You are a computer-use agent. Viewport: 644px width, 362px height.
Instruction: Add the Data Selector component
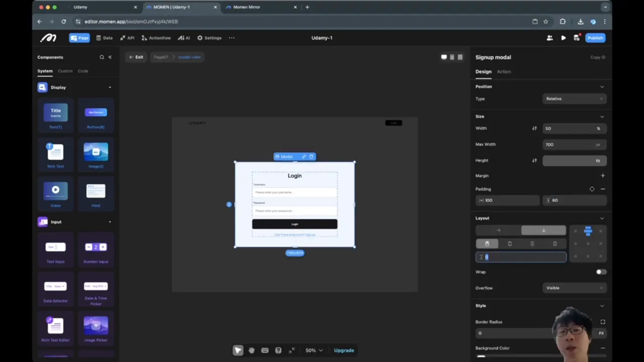coord(55,290)
